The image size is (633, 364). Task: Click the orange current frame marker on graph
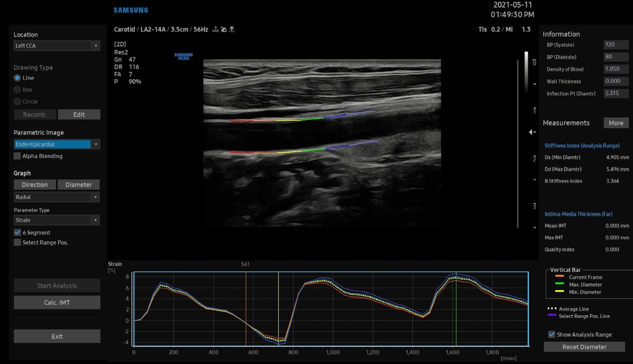tap(246, 309)
